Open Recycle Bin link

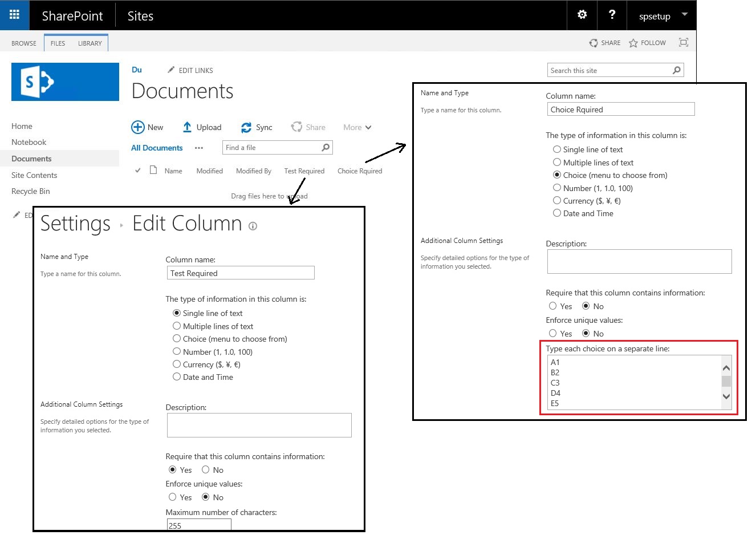coord(31,191)
